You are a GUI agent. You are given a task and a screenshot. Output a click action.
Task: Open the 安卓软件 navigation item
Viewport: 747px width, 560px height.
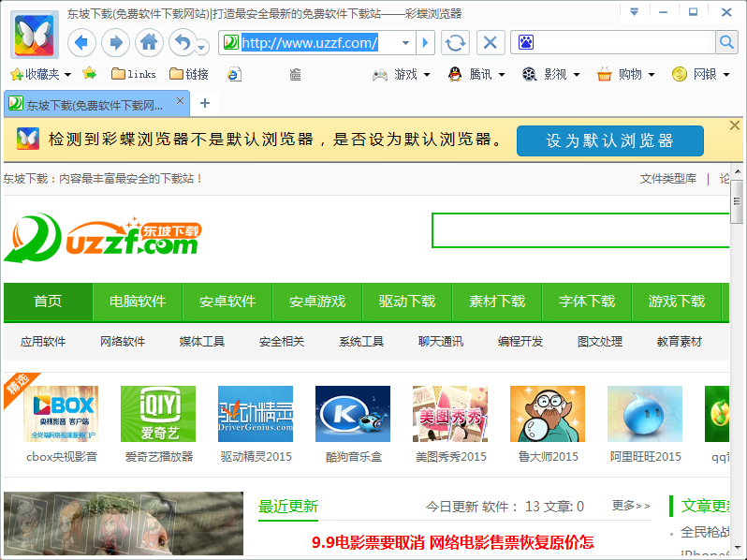coord(227,302)
